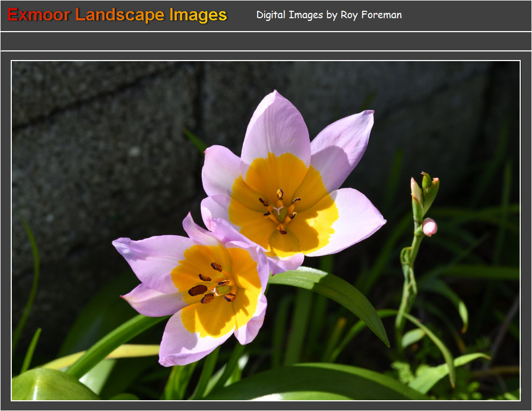Screen dimensions: 532x411
Task: Click the word Landscape in the heading
Action: point(121,15)
